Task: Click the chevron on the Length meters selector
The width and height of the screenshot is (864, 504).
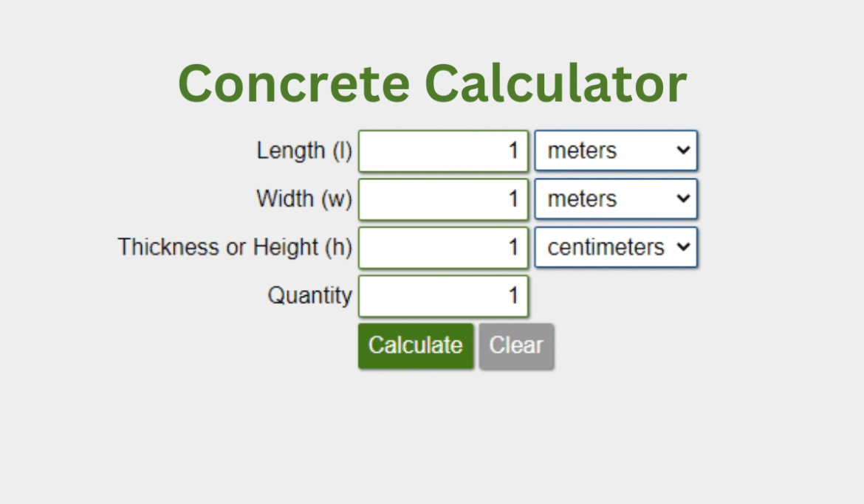Action: [684, 151]
